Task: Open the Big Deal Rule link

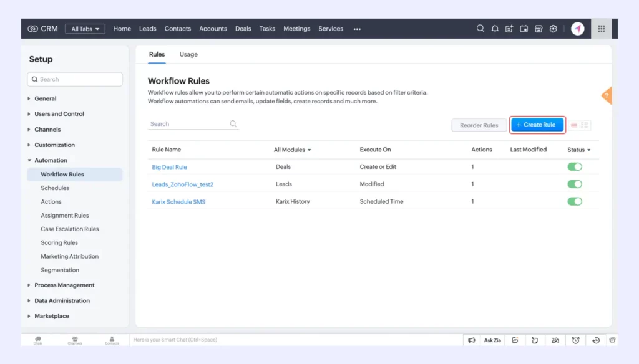Action: (x=169, y=166)
